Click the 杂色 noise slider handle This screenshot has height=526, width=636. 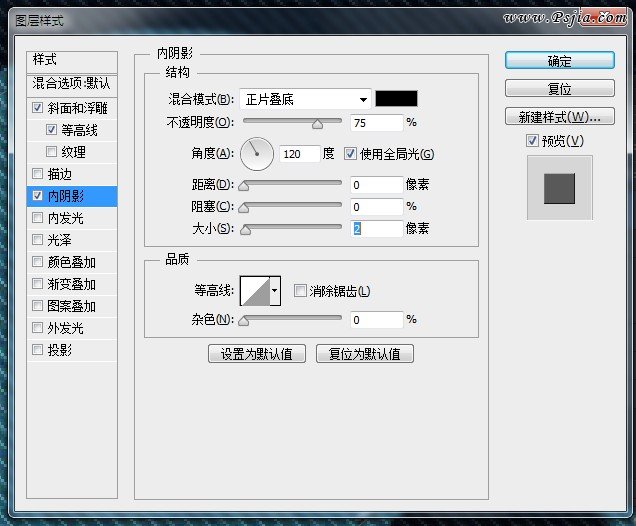pos(244,321)
